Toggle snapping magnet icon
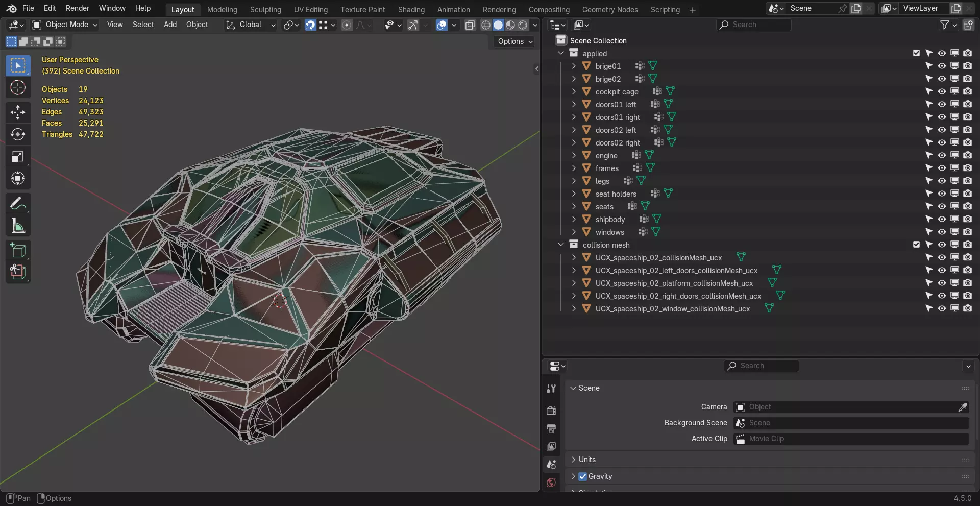The image size is (980, 506). (310, 25)
